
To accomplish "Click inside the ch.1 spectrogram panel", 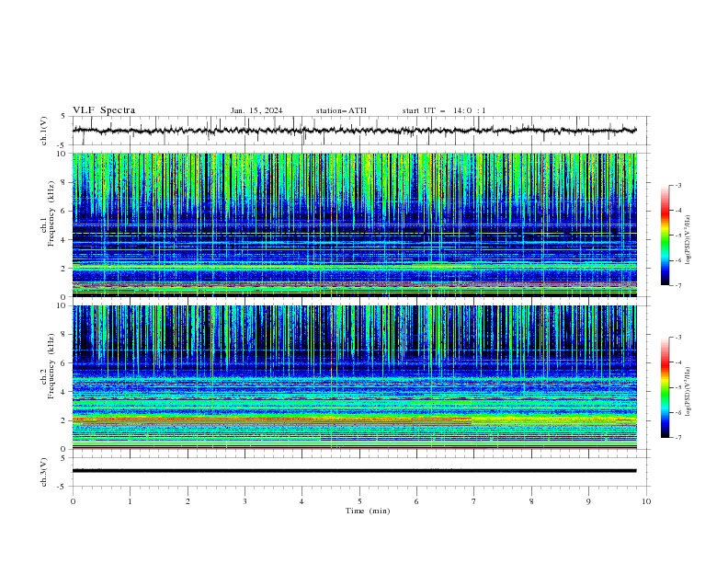I will [x=354, y=224].
